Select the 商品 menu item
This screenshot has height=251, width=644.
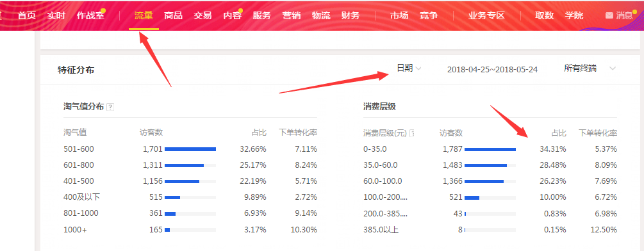coord(173,15)
